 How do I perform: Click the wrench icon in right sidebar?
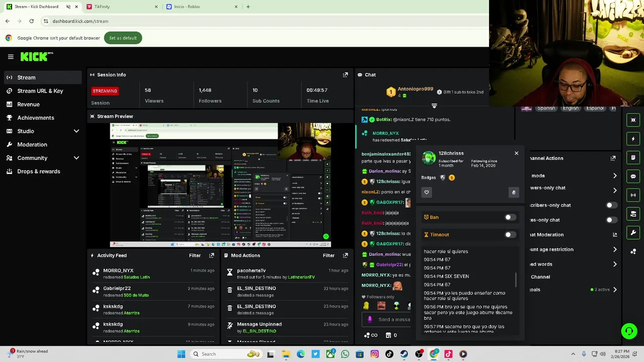633,233
